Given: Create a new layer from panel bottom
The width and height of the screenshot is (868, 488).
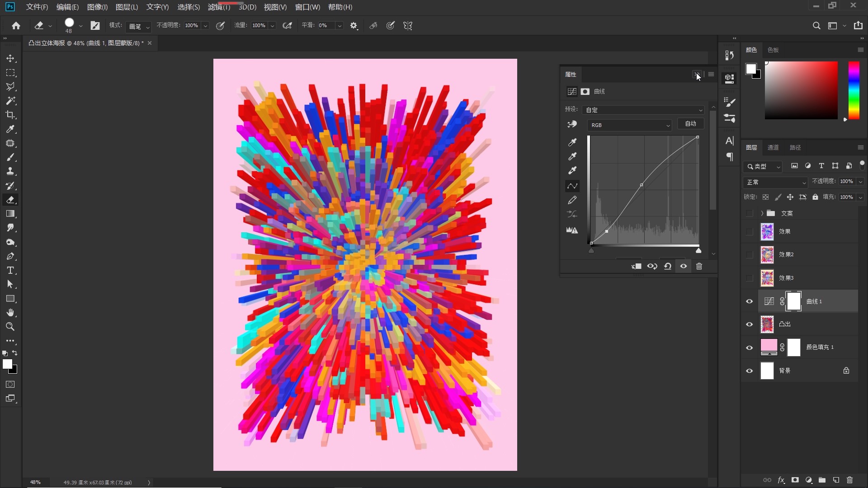Looking at the screenshot, I should pyautogui.click(x=836, y=480).
